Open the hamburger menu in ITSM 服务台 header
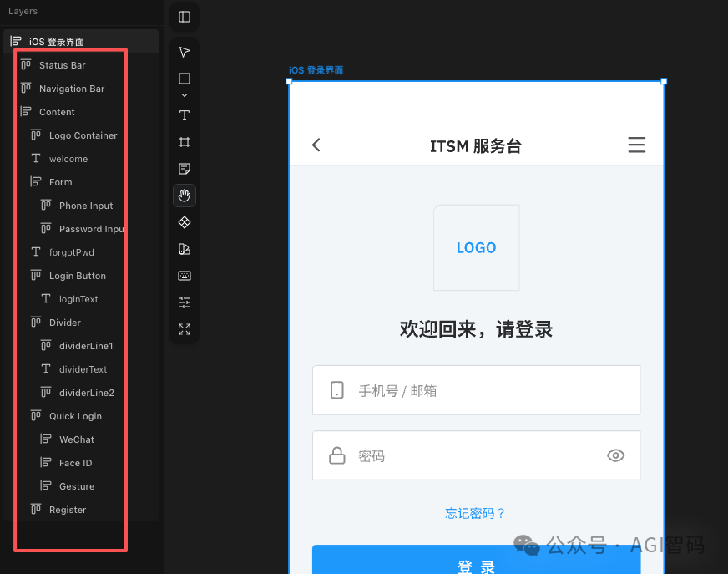The width and height of the screenshot is (728, 574). (x=637, y=144)
